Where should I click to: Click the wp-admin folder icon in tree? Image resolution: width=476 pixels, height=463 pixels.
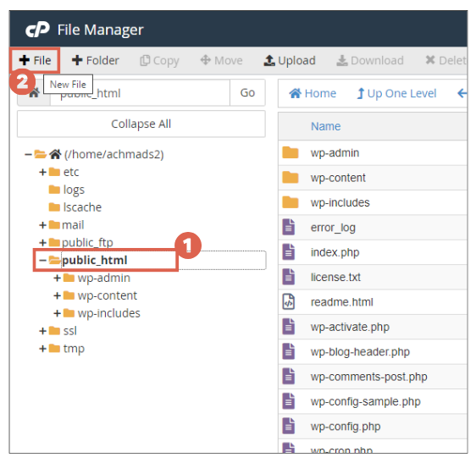click(x=69, y=278)
